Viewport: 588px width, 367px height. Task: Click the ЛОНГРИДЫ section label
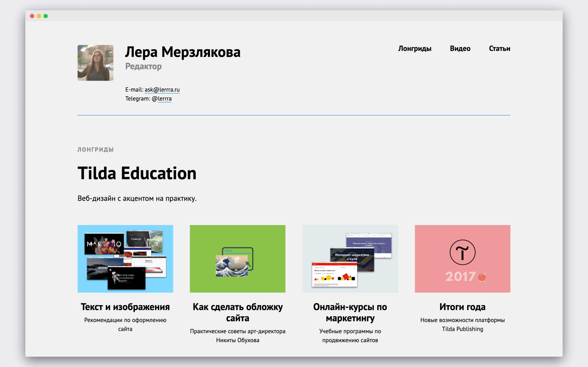point(95,150)
